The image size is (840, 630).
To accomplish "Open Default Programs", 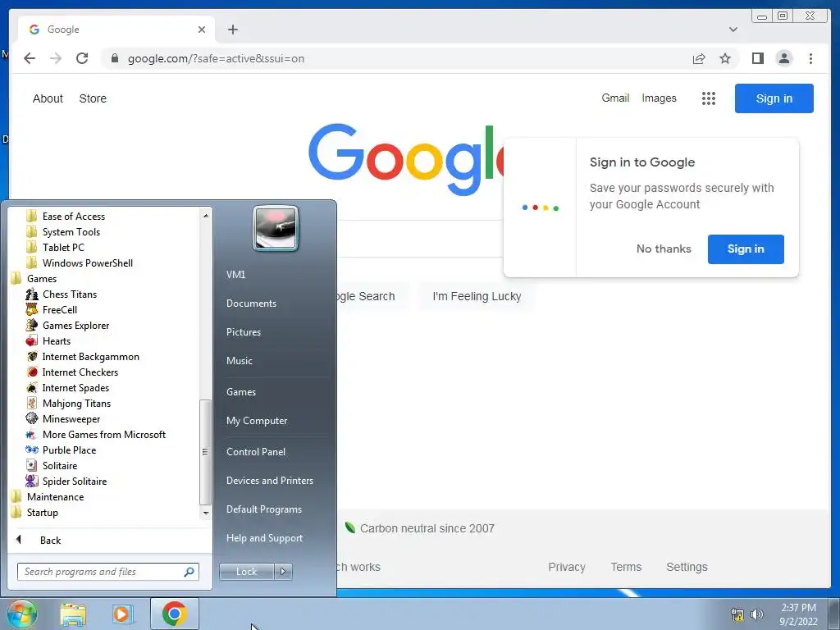I will coord(263,509).
